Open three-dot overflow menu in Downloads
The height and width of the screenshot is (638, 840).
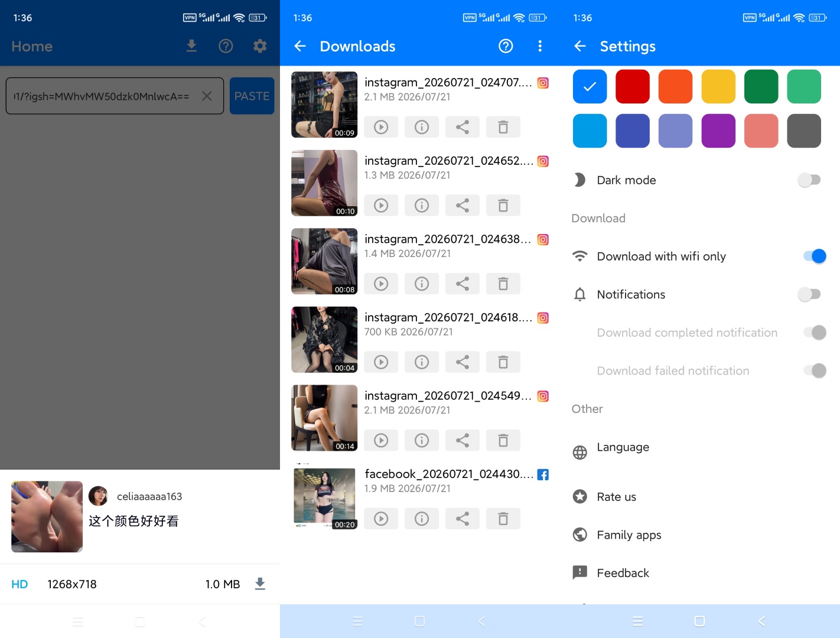540,46
